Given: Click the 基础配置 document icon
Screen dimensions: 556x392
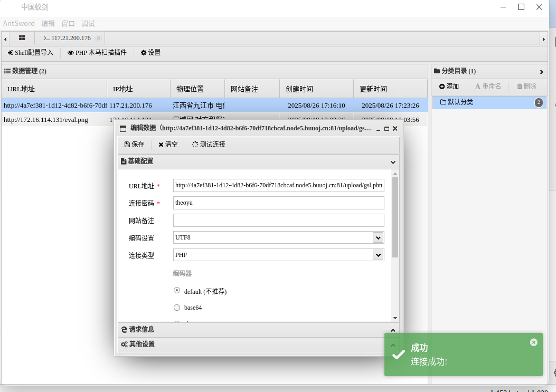Looking at the screenshot, I should 124,161.
